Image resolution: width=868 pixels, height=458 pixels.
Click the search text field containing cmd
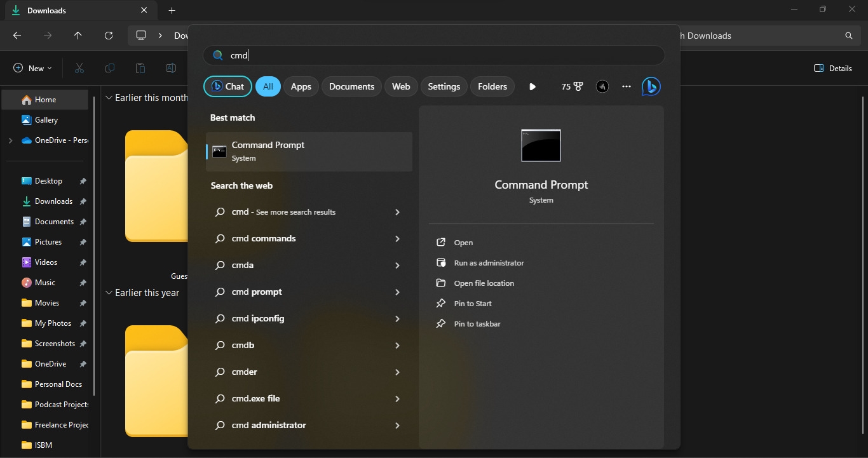tap(438, 55)
